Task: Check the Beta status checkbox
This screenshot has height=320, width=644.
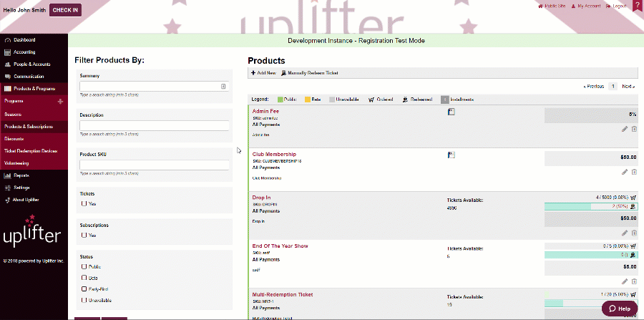Action: [x=84, y=278]
